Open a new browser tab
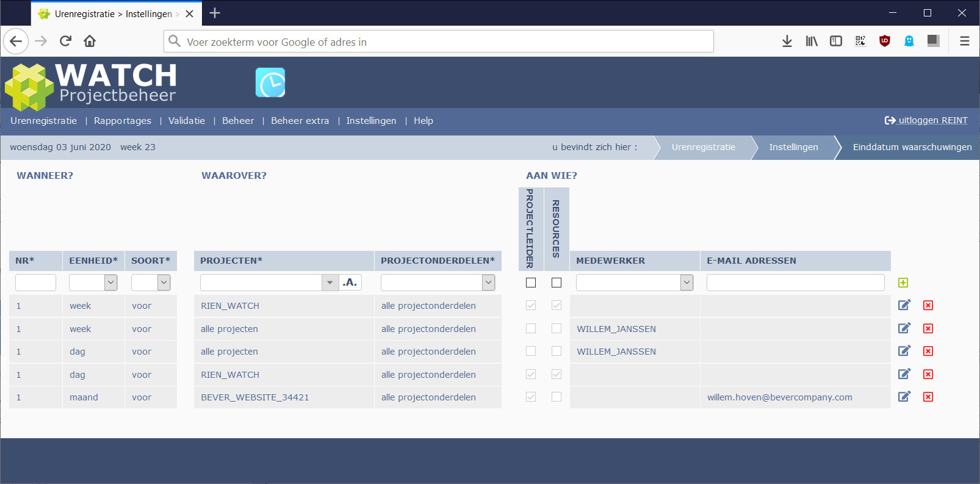Viewport: 980px width, 484px height. coord(215,13)
